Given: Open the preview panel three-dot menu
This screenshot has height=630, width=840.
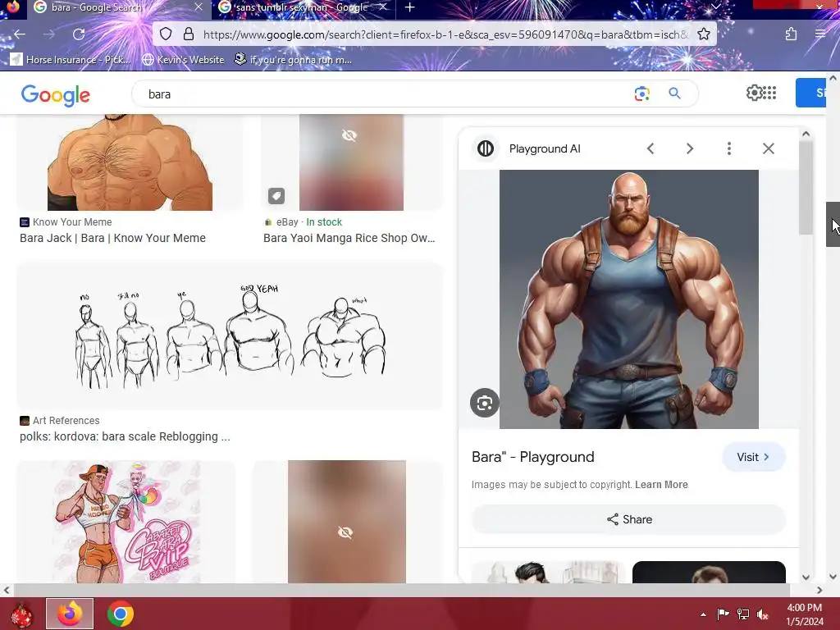Looking at the screenshot, I should click(729, 148).
